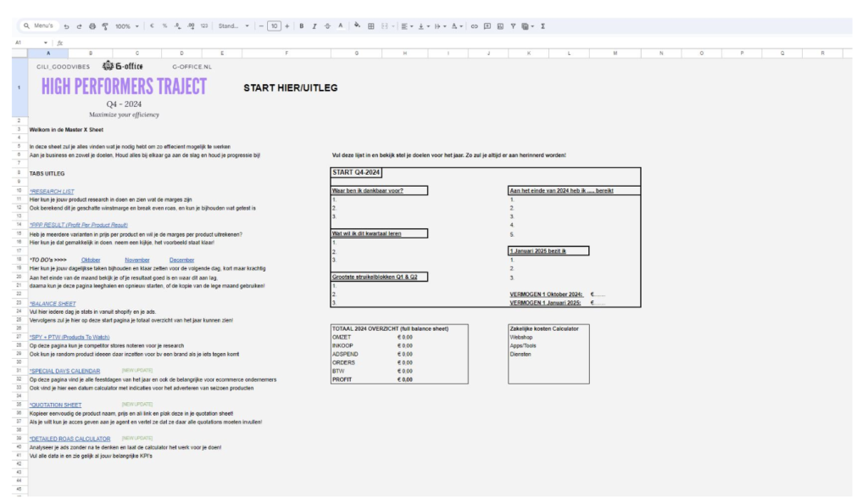Screen dimensions: 868x504
Task: Open the borders tool
Action: (371, 26)
